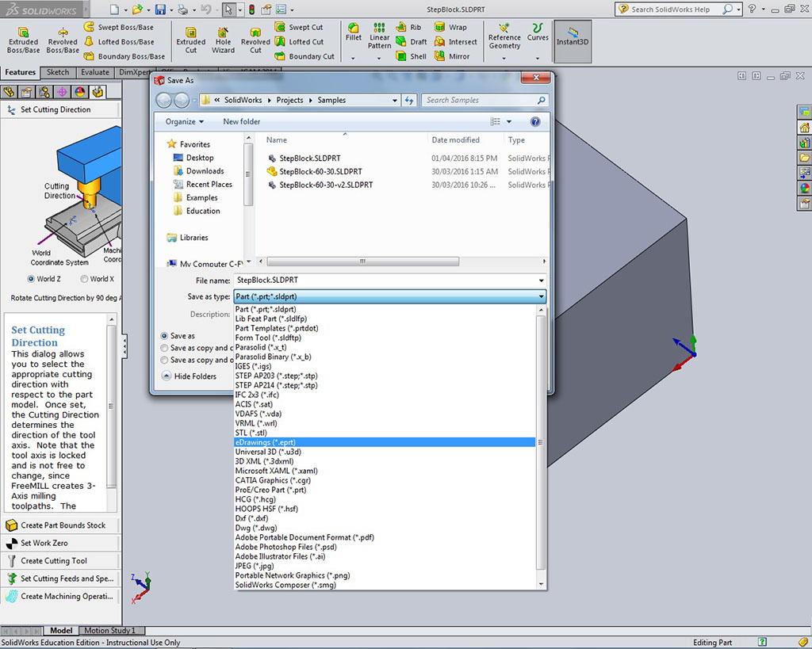Screen dimensions: 812x649
Task: Select the World Z radio button
Action: 32,279
